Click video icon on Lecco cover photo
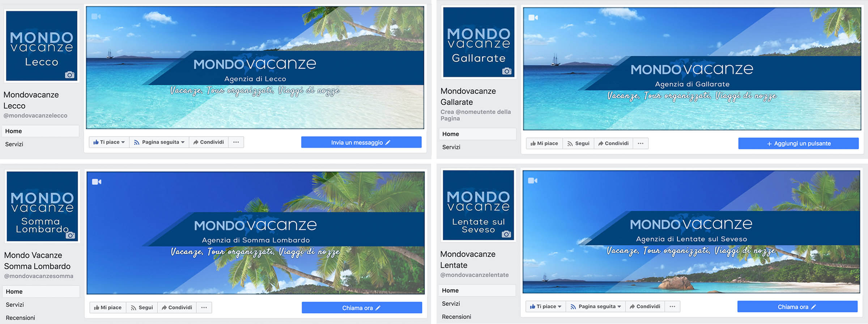Image resolution: width=868 pixels, height=324 pixels. pos(96,16)
